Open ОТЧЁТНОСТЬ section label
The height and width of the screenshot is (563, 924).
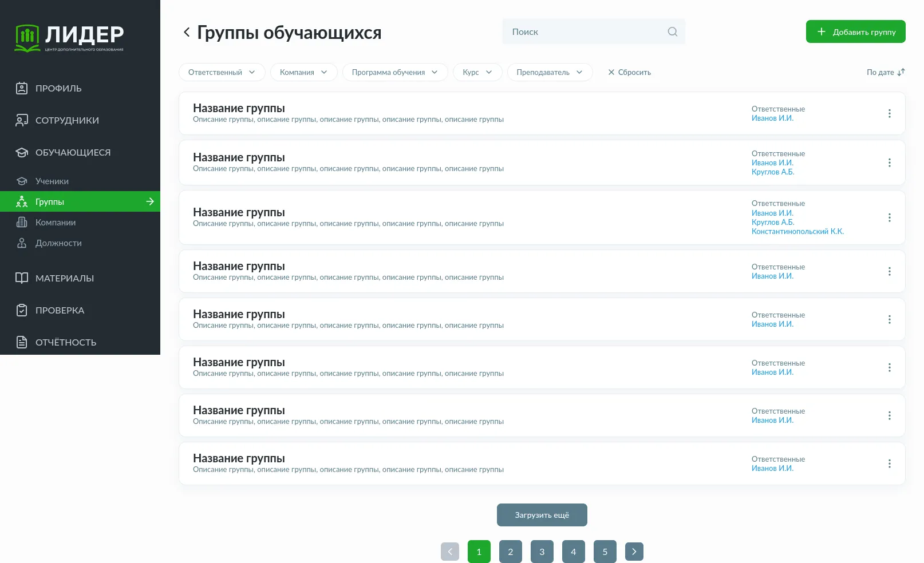point(66,342)
